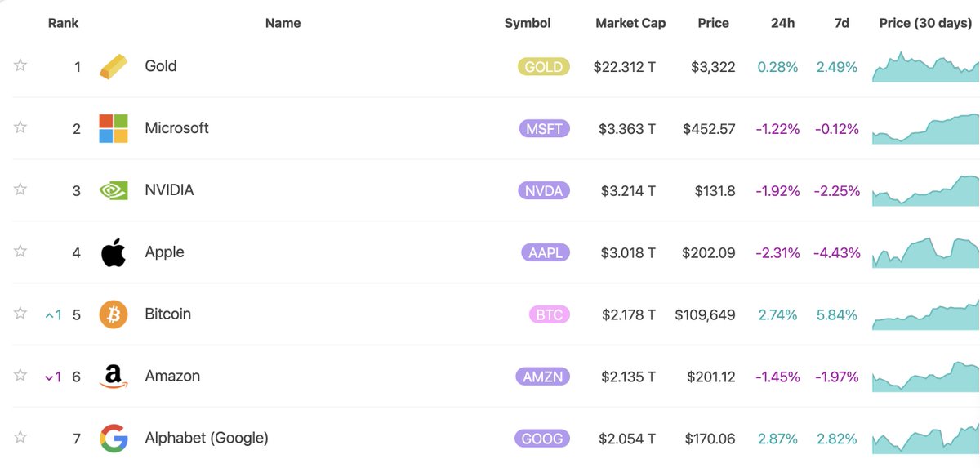Toggle the favorite star for Apple
This screenshot has height=468, width=980.
click(x=20, y=252)
